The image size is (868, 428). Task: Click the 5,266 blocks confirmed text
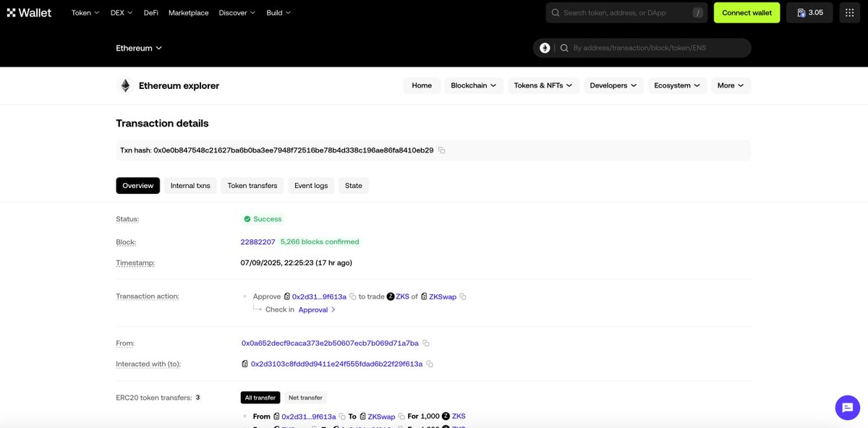pos(320,241)
